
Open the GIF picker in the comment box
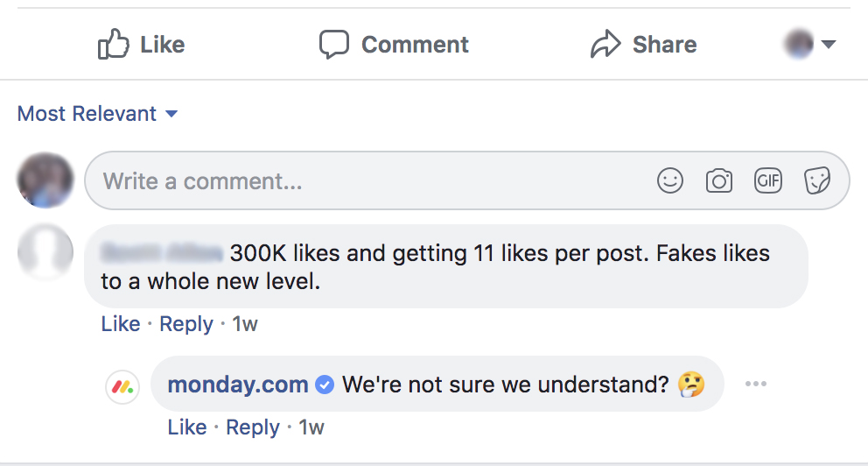pyautogui.click(x=768, y=181)
